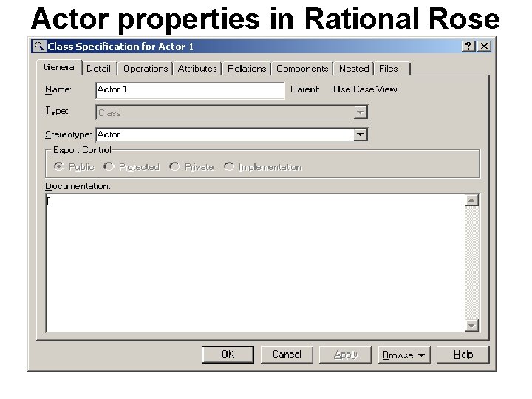The height and width of the screenshot is (399, 532).
Task: Open the Browse dropdown button
Action: pos(404,355)
